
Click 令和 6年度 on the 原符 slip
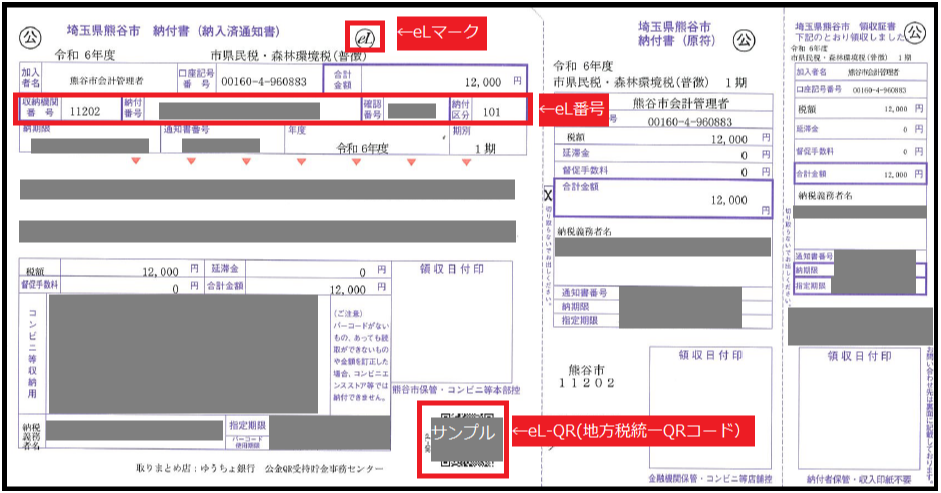click(x=582, y=65)
